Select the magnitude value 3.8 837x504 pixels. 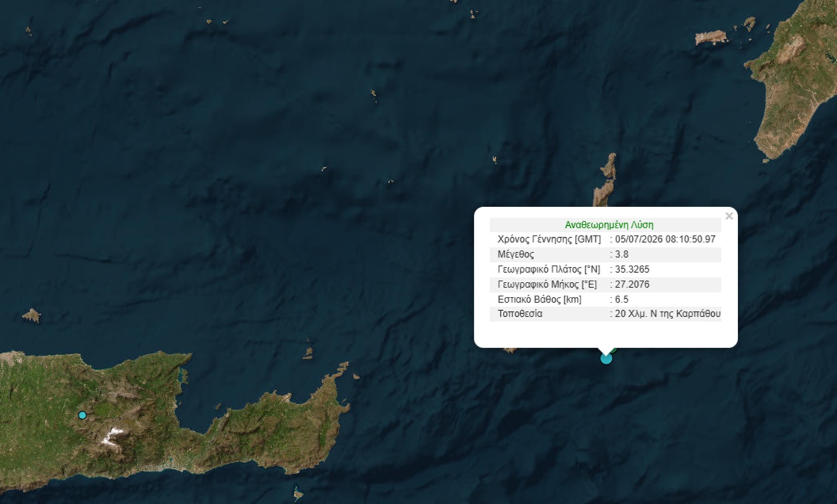[621, 254]
